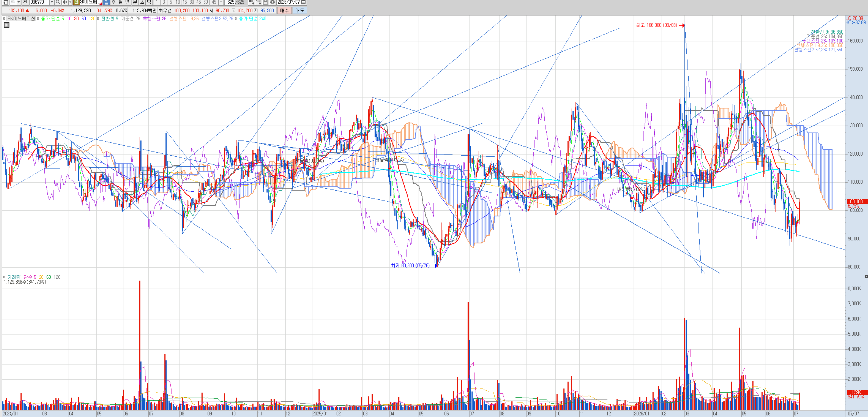Toggle the square marker before 종가 단순 5

pyautogui.click(x=38, y=19)
